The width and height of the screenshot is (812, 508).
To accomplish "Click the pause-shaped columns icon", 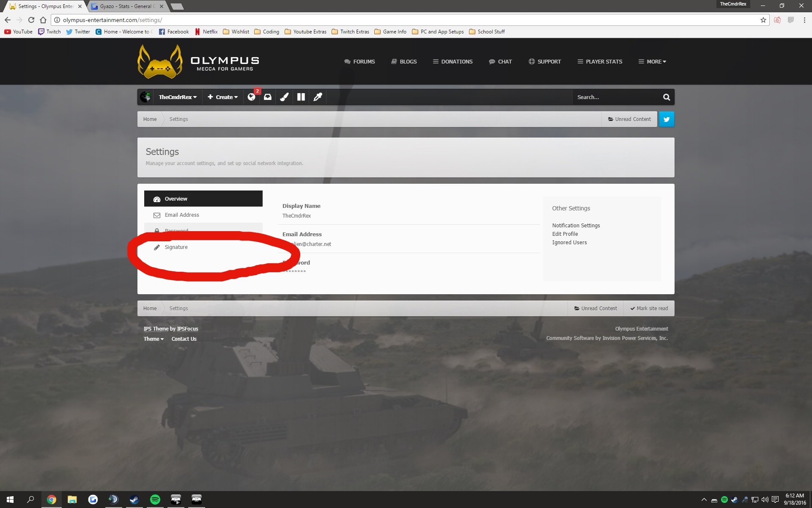I will pyautogui.click(x=301, y=97).
